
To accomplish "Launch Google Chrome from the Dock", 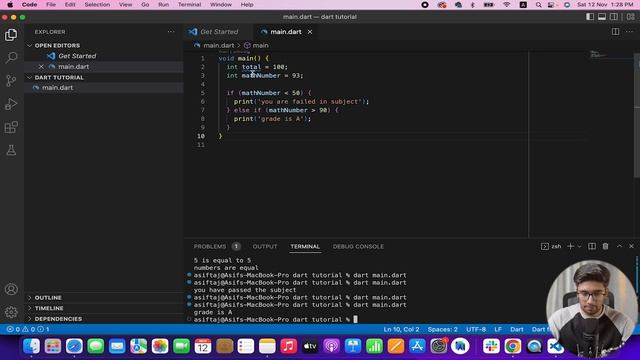I will 513,346.
